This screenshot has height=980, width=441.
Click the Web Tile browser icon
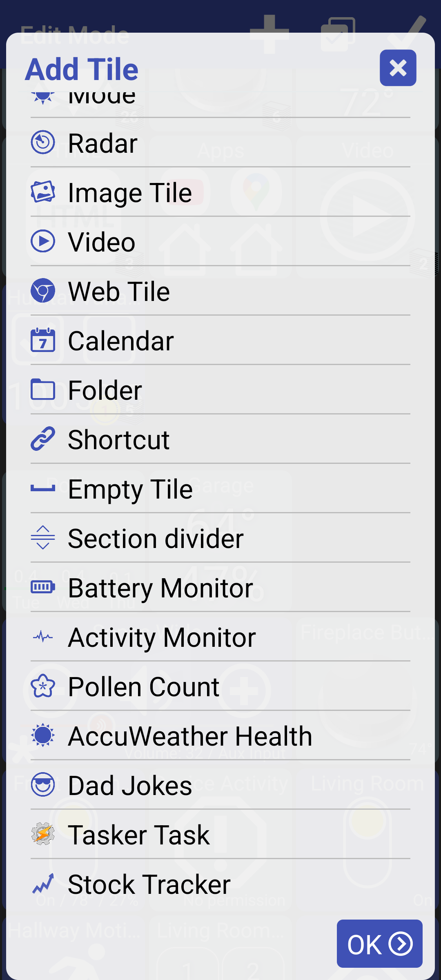[43, 291]
